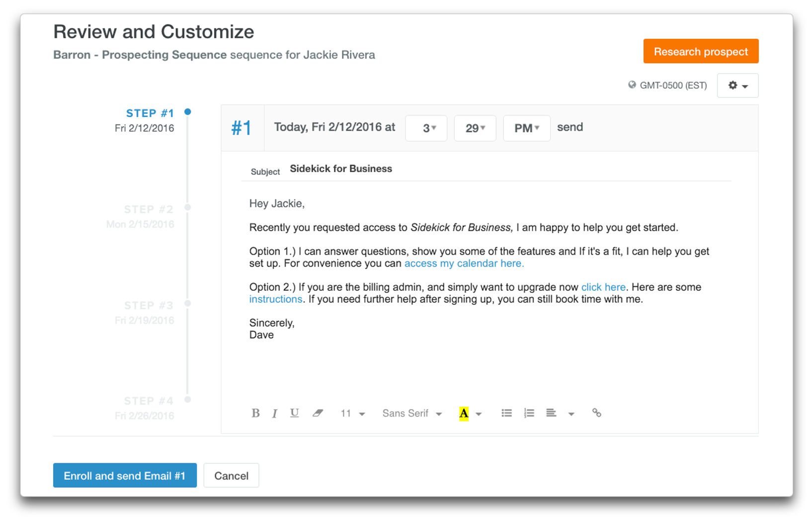Click the Sincerely, closing line

pos(272,323)
